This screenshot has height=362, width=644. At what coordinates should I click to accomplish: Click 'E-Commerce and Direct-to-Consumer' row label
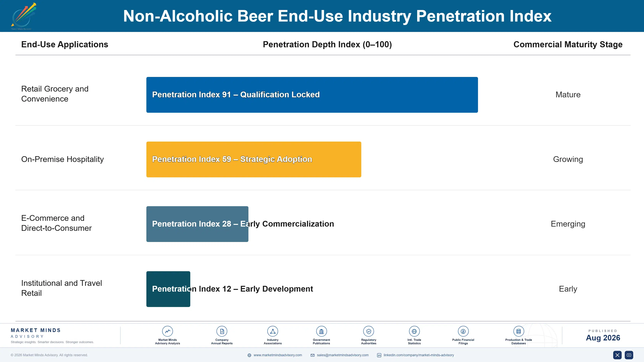coord(56,223)
